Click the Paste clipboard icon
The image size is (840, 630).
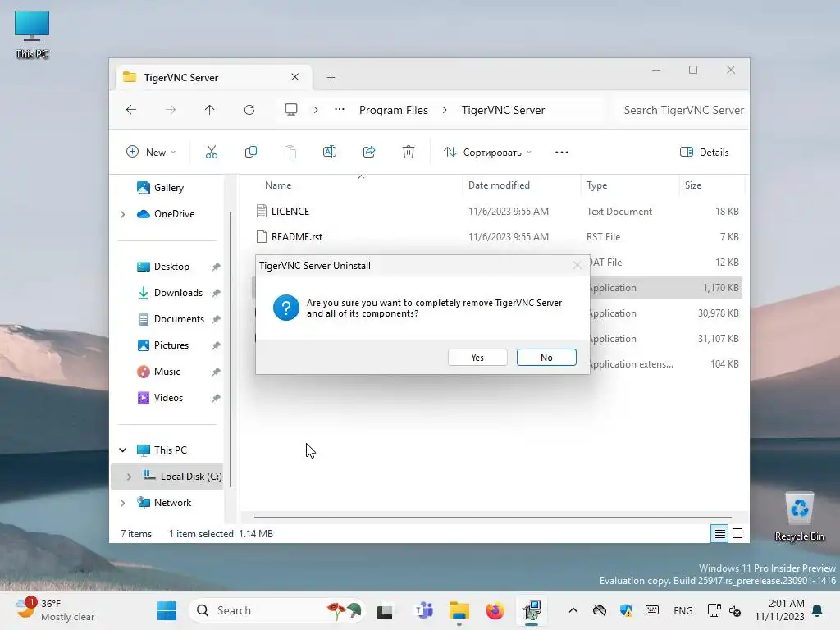pyautogui.click(x=290, y=152)
